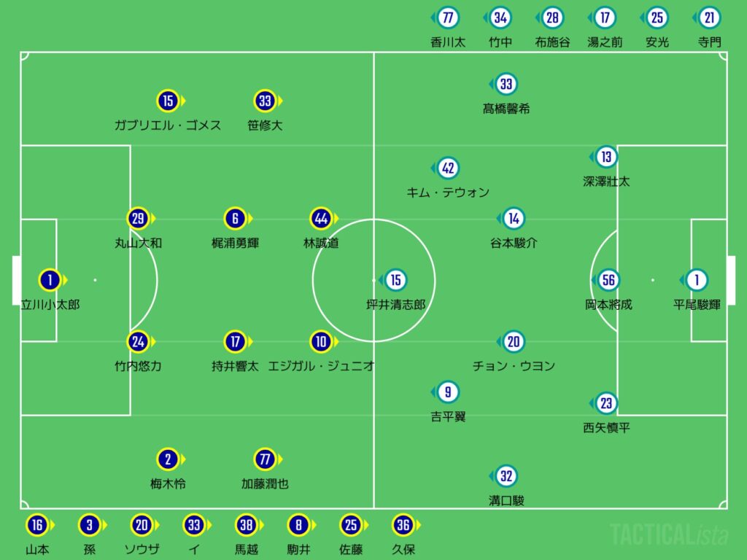Click the TACTICALista watermark logo
Screen dimensions: 747x560
668,534
